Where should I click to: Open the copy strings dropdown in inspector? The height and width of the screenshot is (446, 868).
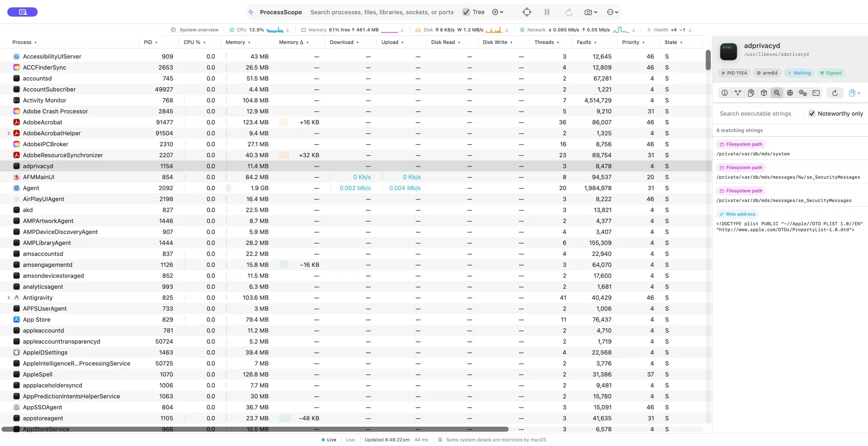(x=855, y=93)
